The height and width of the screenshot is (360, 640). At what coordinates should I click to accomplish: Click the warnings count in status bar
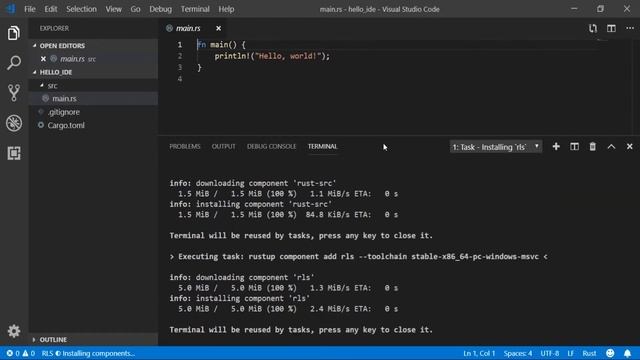[29, 353]
